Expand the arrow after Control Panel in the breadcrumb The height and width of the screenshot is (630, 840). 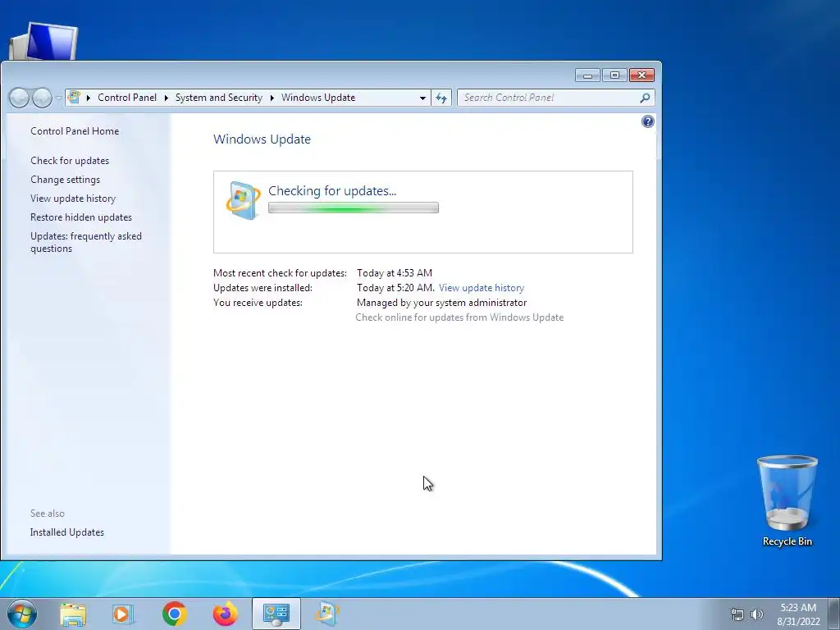(x=166, y=98)
